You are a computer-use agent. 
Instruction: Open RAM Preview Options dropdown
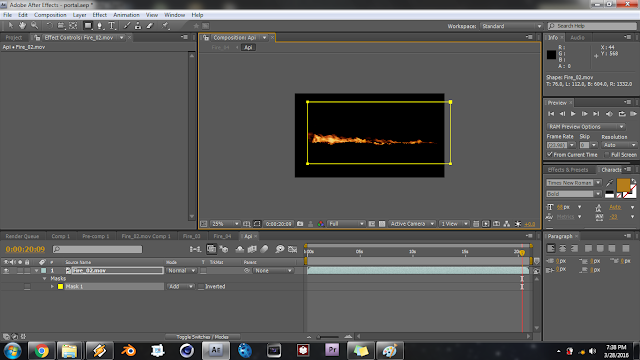[x=586, y=127]
